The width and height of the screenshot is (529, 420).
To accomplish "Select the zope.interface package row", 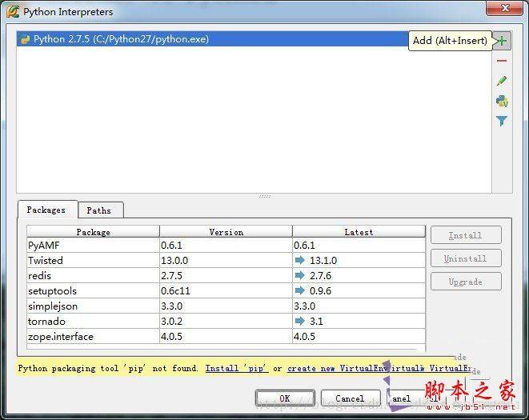I will (93, 337).
